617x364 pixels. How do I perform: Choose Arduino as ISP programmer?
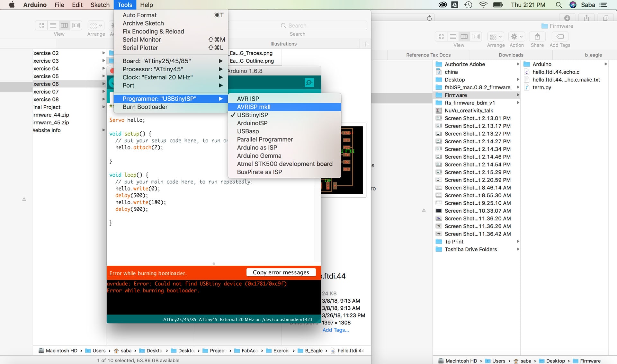pos(284,148)
